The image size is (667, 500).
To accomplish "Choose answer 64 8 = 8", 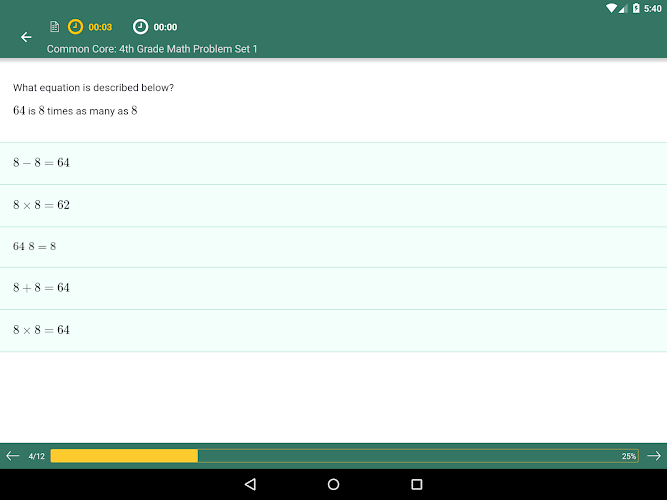I will pos(334,247).
